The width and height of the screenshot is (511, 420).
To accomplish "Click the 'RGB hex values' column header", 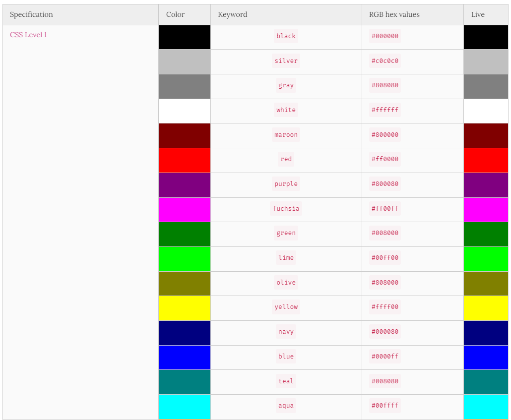I will pyautogui.click(x=413, y=15).
